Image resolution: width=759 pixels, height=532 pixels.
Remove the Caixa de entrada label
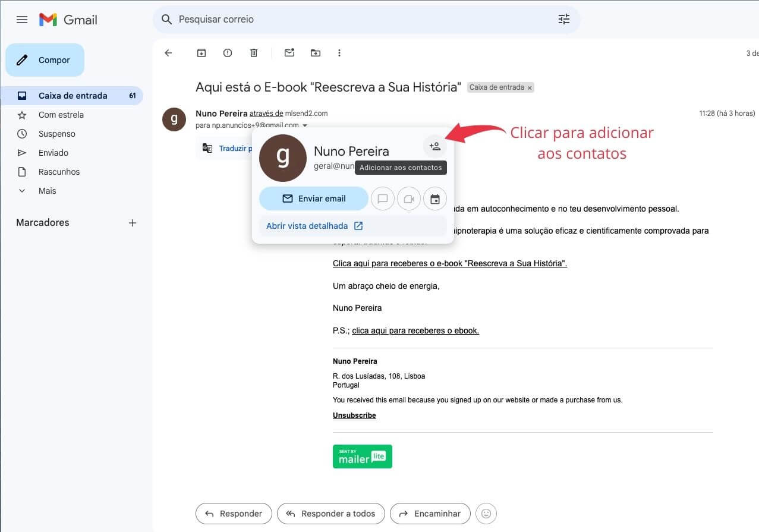(530, 88)
